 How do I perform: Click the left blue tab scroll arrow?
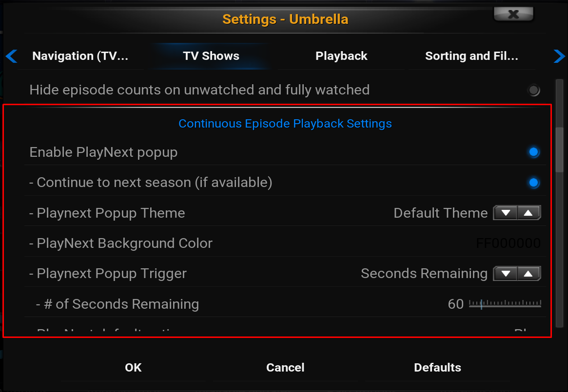(x=11, y=56)
